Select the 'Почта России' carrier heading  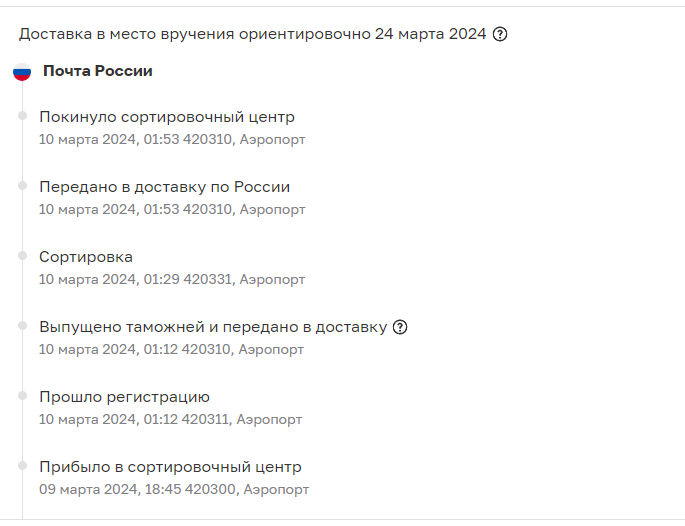pos(98,71)
